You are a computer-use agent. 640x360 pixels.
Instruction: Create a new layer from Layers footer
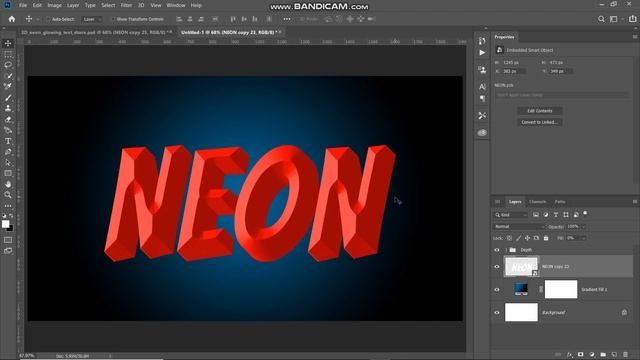pos(614,355)
